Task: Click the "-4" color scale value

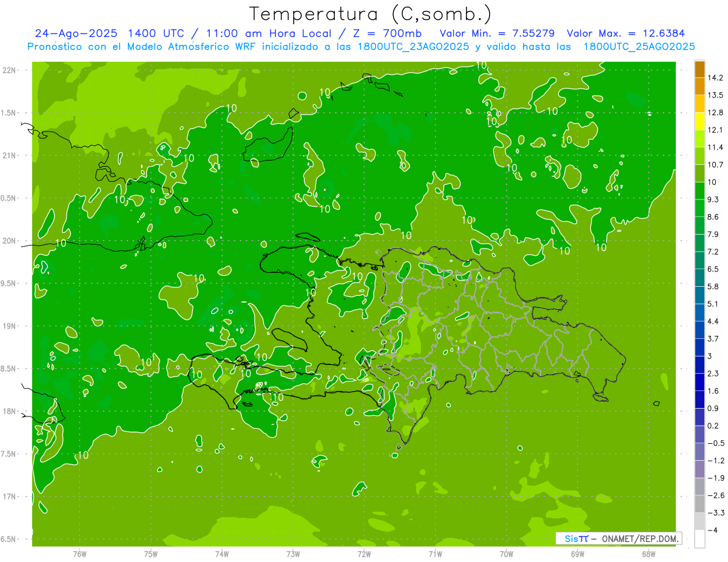Action: [x=712, y=530]
